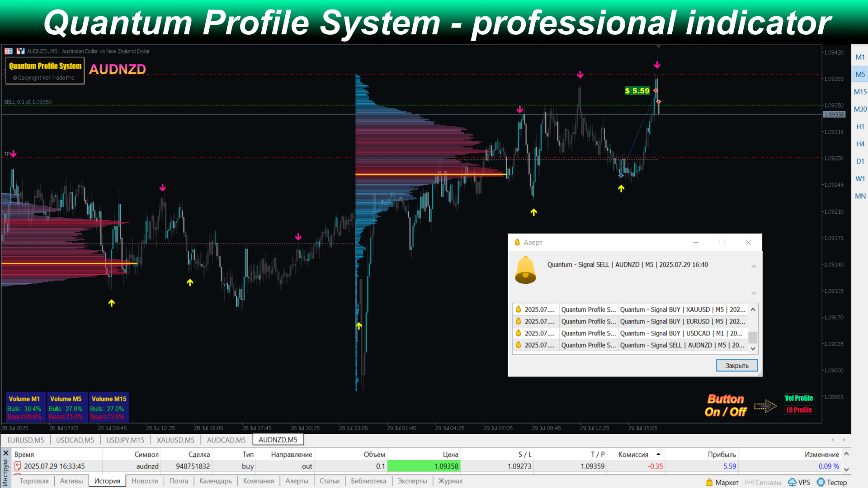Sort history by Цена column
This screenshot has height=488, width=868.
click(424, 454)
